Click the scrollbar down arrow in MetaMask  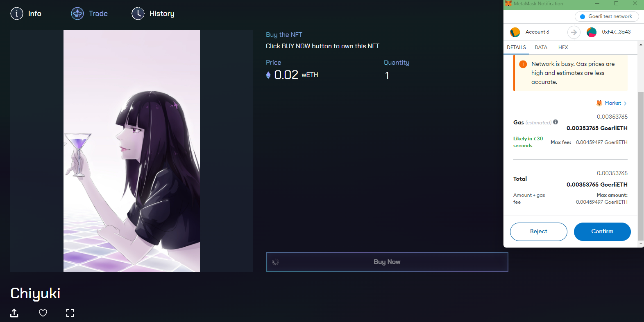(x=641, y=244)
